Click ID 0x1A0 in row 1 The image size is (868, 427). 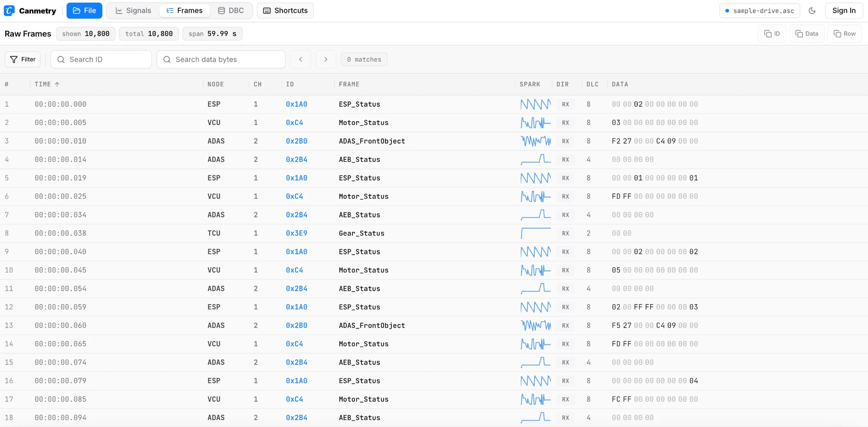pyautogui.click(x=296, y=104)
